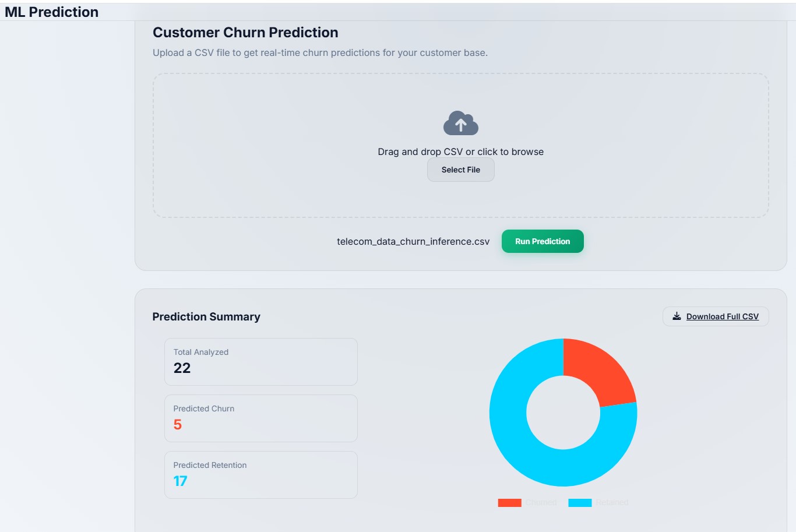Click the 'Drag and drop CSV' text
Screen dimensions: 796x532
coord(460,152)
